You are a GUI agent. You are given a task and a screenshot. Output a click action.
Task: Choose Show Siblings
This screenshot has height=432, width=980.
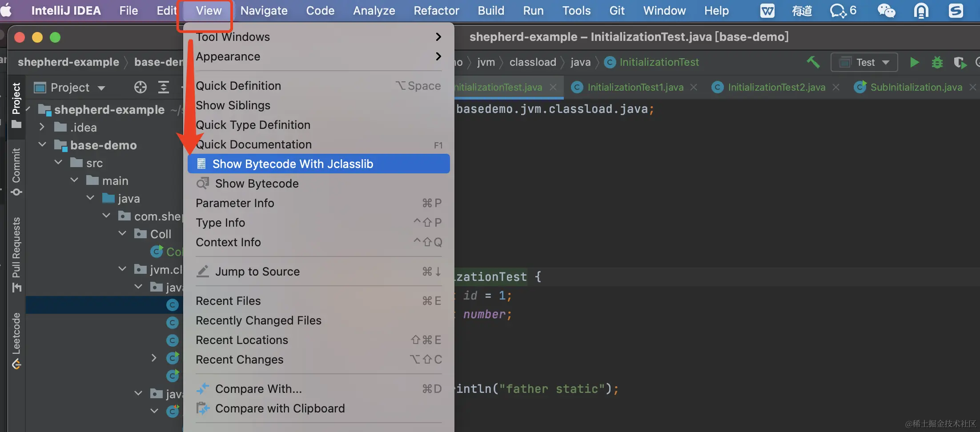pyautogui.click(x=318, y=105)
